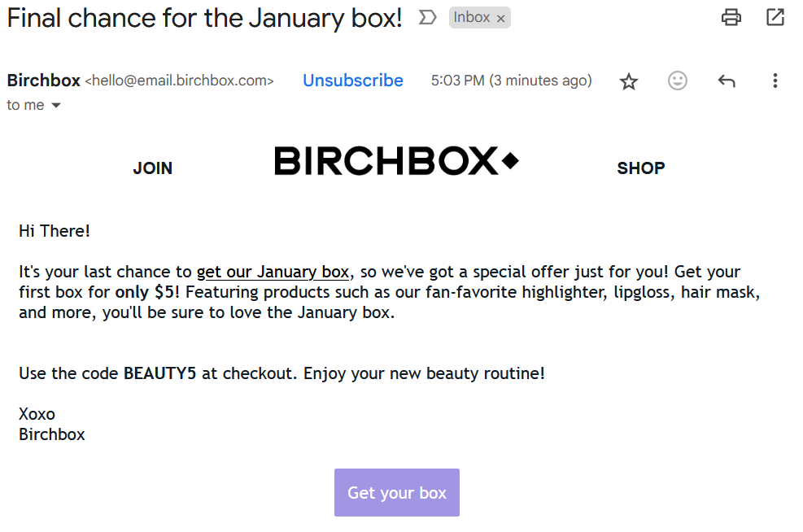Screen dimensions: 803x532
Task: Summarize this email with the AI icon
Action: click(x=427, y=16)
